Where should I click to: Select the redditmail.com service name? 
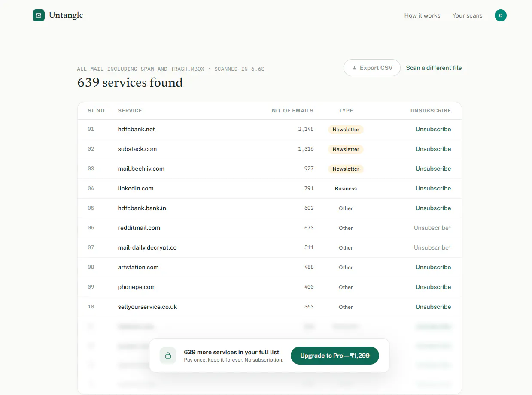[139, 228]
